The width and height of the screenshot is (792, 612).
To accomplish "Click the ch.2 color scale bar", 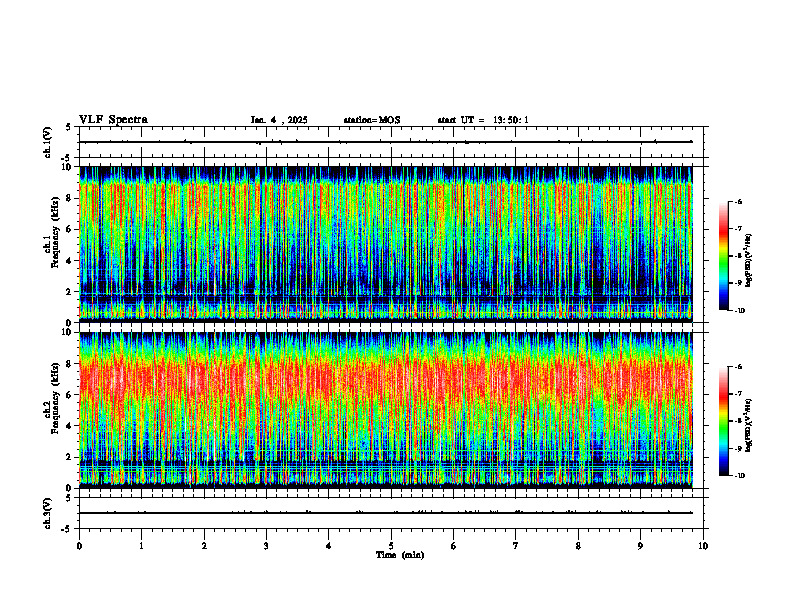I will click(x=724, y=421).
